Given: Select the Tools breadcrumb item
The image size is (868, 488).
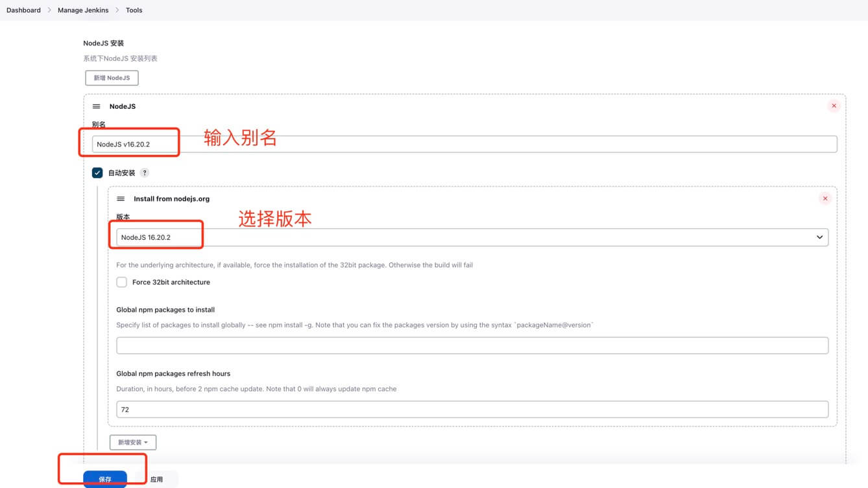Looking at the screenshot, I should click(134, 10).
